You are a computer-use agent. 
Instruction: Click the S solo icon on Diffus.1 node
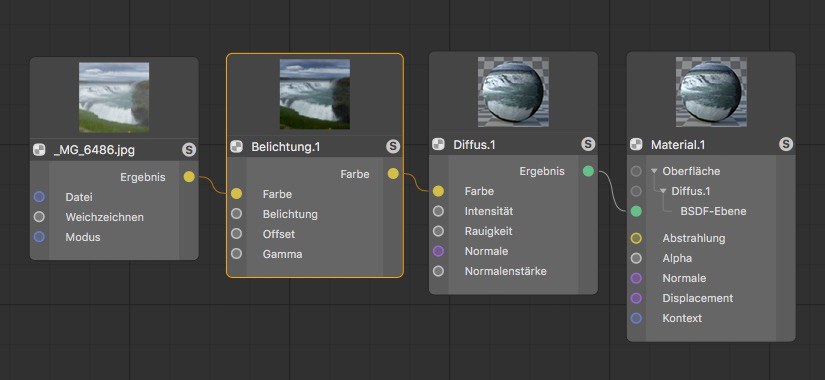pos(588,144)
